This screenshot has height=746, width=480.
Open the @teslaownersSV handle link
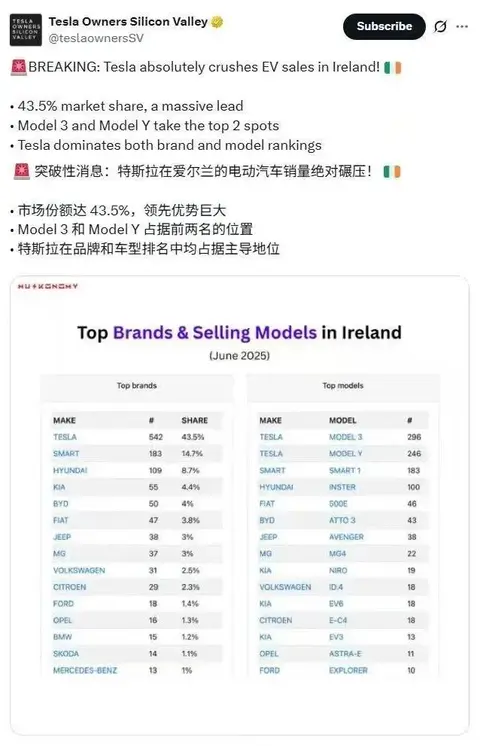(x=96, y=38)
